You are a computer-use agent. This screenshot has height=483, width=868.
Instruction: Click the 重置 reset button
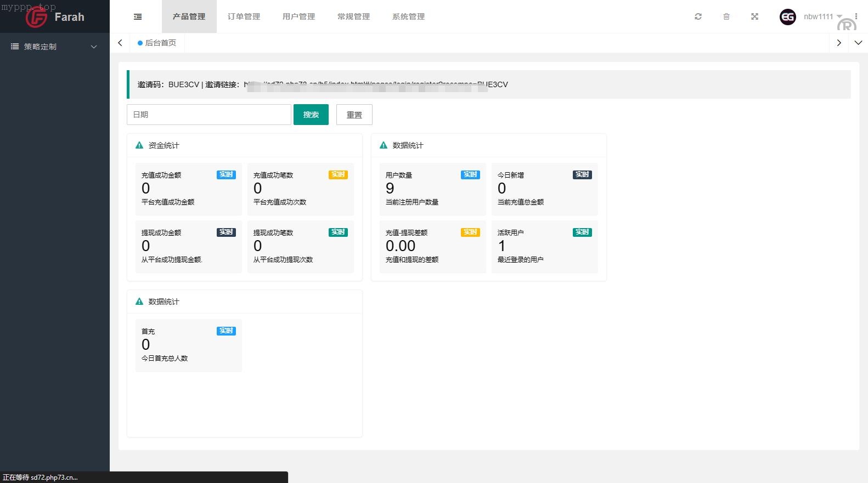click(x=354, y=115)
